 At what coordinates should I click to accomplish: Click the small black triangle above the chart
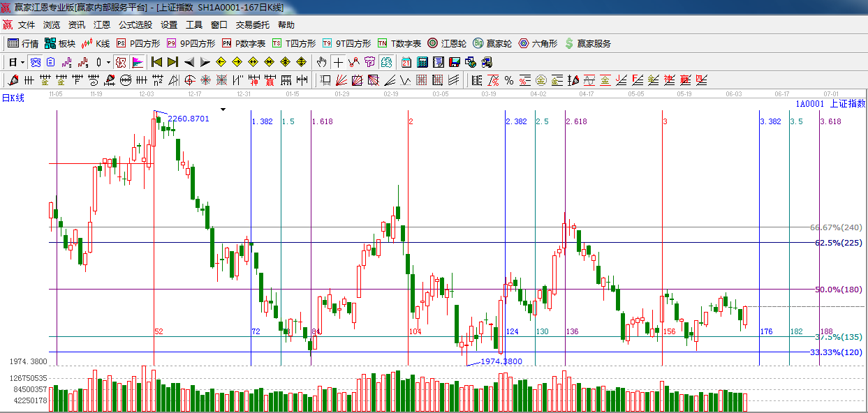click(223, 110)
